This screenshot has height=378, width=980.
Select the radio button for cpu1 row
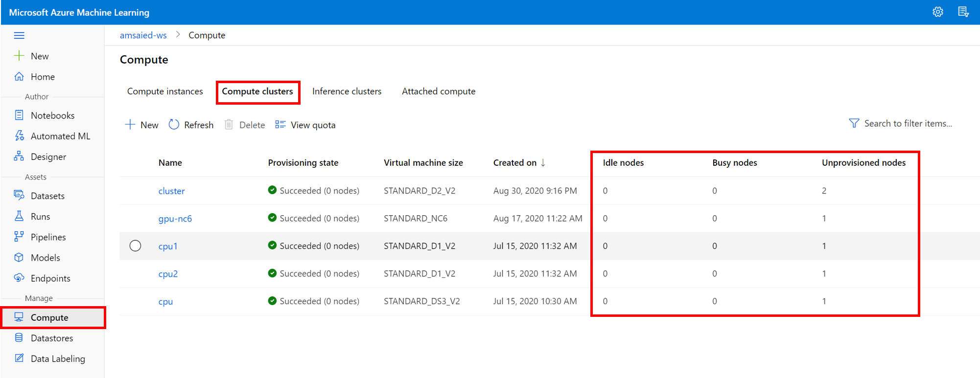point(135,245)
